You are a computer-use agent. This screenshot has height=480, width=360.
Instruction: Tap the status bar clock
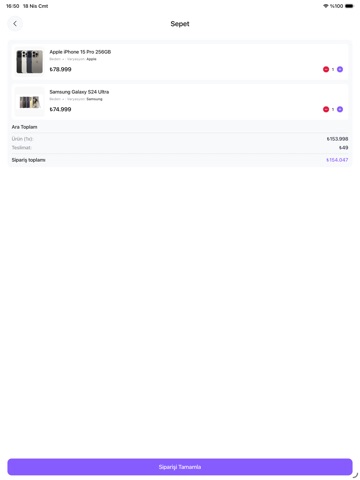pos(13,6)
